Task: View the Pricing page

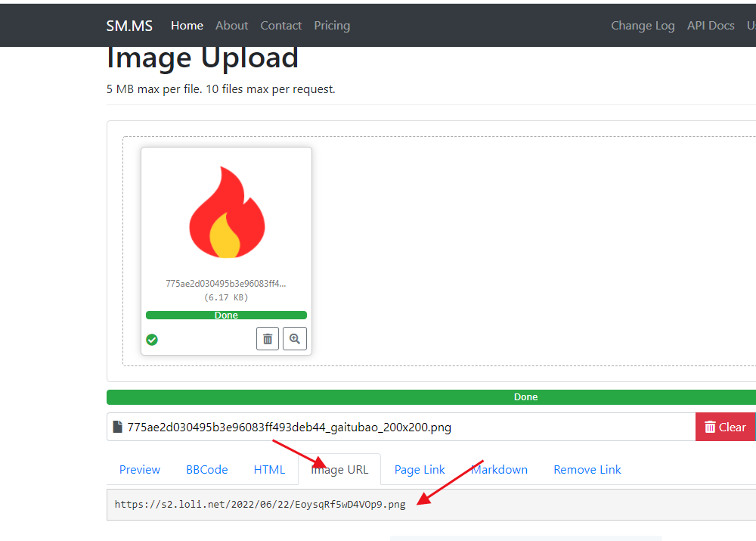Action: click(x=332, y=26)
